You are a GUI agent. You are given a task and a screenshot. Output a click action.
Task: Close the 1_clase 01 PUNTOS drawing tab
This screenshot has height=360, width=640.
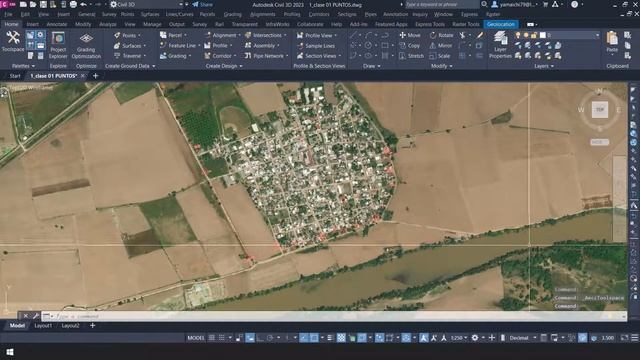[x=83, y=76]
